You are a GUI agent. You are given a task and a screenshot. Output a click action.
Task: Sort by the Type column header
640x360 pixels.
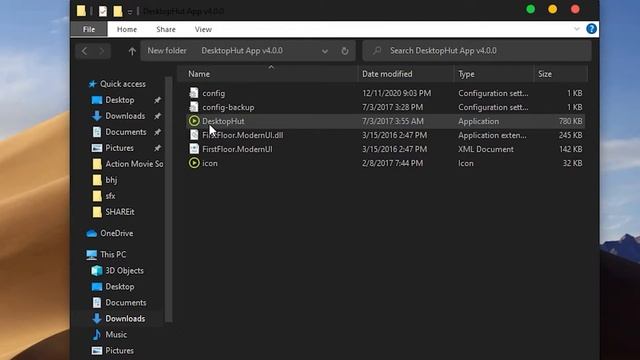tap(466, 74)
